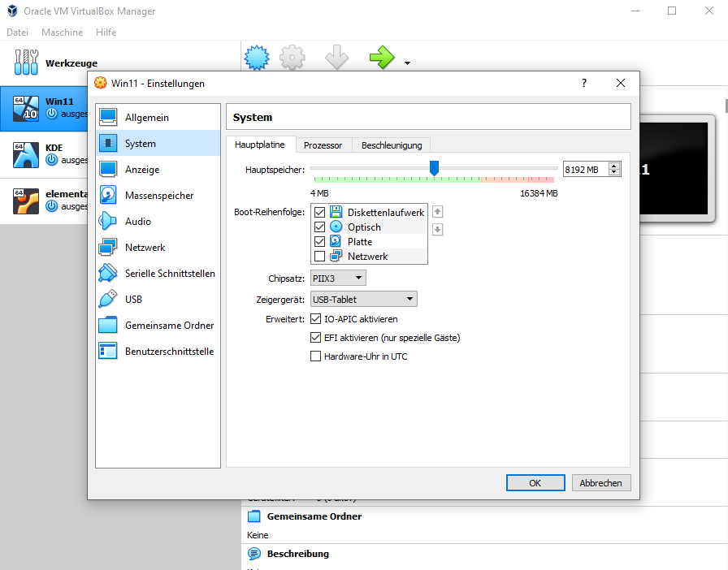Viewport: 728px width, 570px height.
Task: Increase memory with spinner up arrow
Action: pos(614,166)
